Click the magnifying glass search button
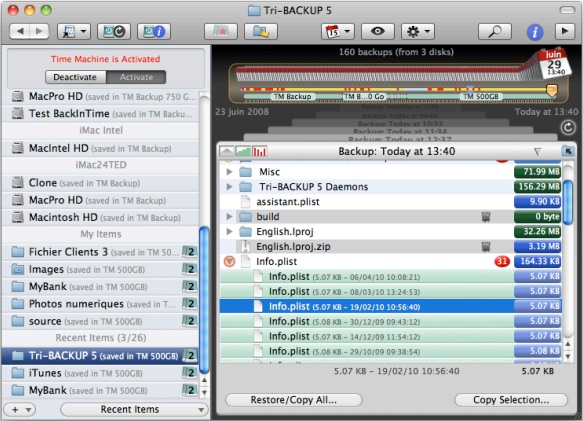583x421 pixels. pyautogui.click(x=495, y=32)
